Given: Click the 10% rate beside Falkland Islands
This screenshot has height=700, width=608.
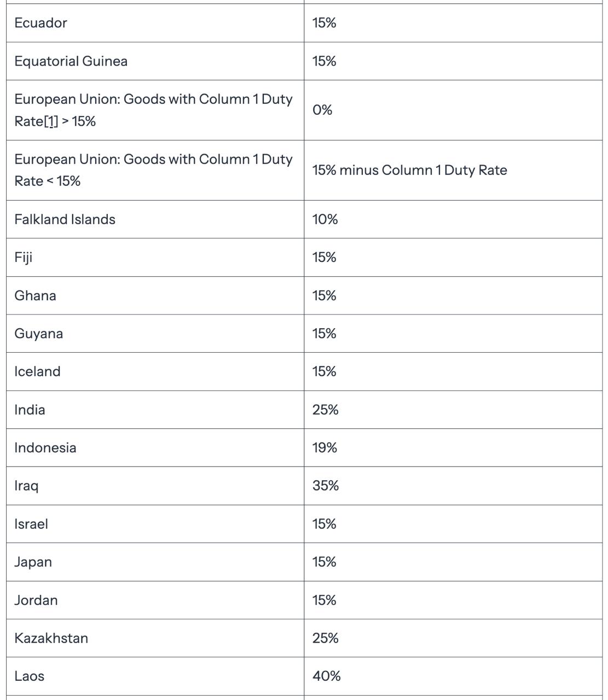Looking at the screenshot, I should pyautogui.click(x=325, y=219).
